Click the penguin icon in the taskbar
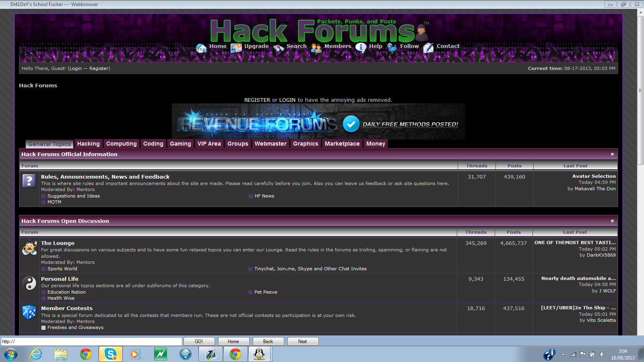Viewport: 644px width, 362px height. tap(260, 354)
